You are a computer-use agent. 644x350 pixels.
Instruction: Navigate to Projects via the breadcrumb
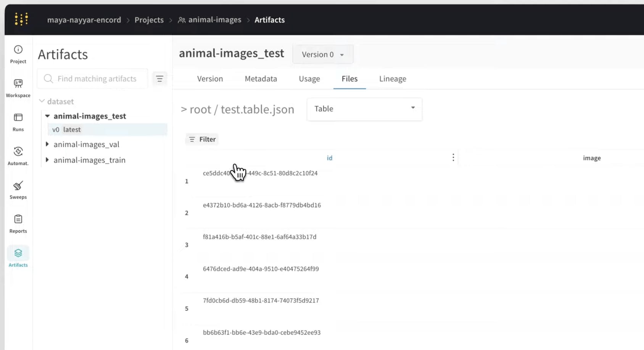click(x=149, y=20)
